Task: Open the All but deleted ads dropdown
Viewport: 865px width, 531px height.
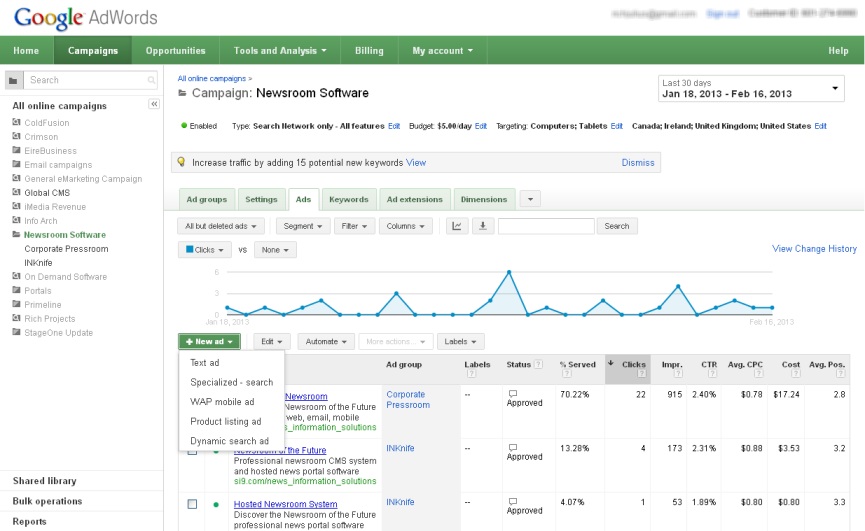Action: pos(221,226)
